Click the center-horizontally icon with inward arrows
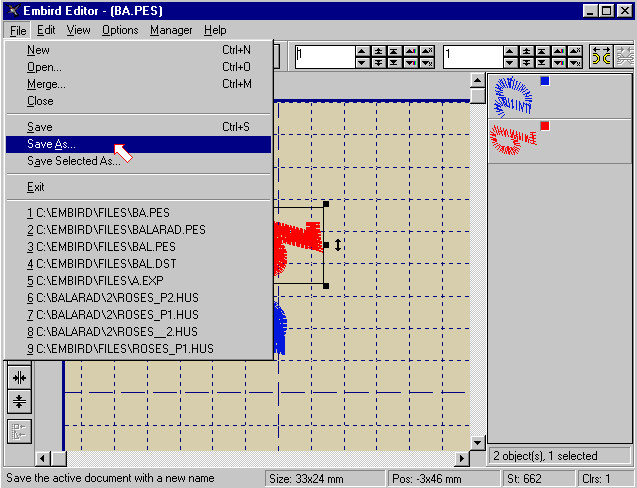This screenshot has height=488, width=637. 19,378
